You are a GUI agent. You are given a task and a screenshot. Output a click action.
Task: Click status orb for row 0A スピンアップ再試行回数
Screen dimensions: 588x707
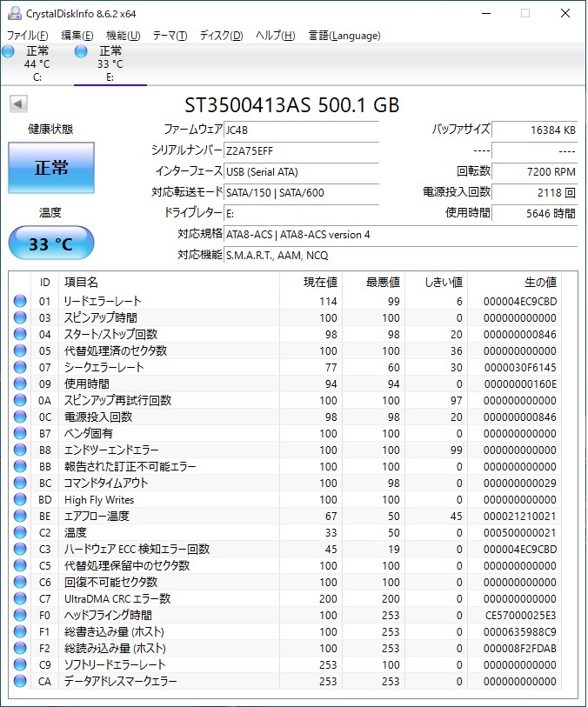pos(20,400)
